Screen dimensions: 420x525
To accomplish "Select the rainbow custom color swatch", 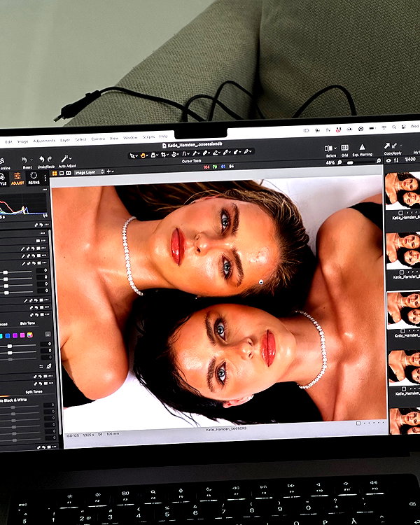I will (x=30, y=335).
